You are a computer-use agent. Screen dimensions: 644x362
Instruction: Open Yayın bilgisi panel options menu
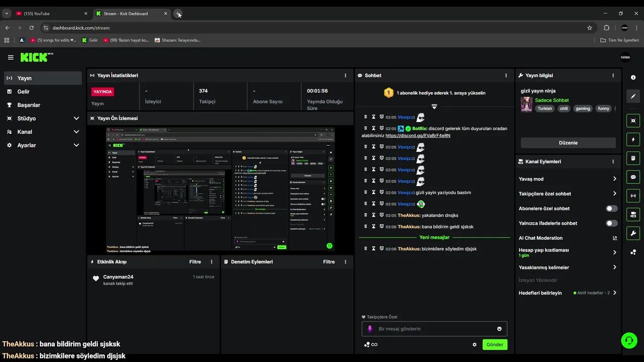(613, 75)
